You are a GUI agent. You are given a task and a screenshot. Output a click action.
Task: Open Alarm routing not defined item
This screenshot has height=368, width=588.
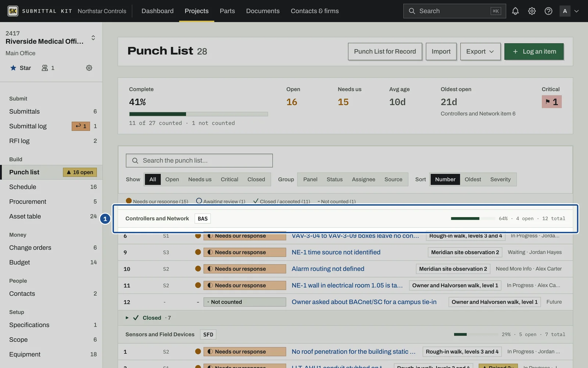(x=328, y=269)
